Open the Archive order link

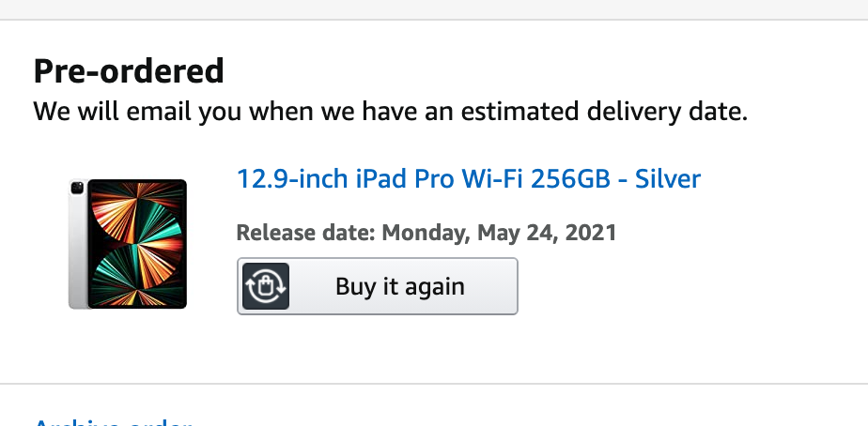coord(113,422)
